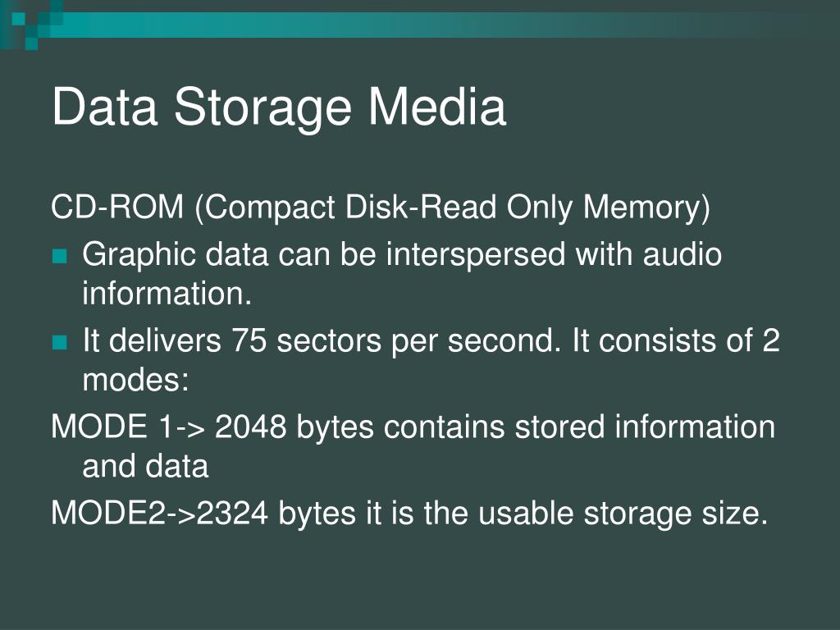Viewport: 840px width, 630px height.
Task: Select the word "Data" in the title
Action: (x=104, y=107)
